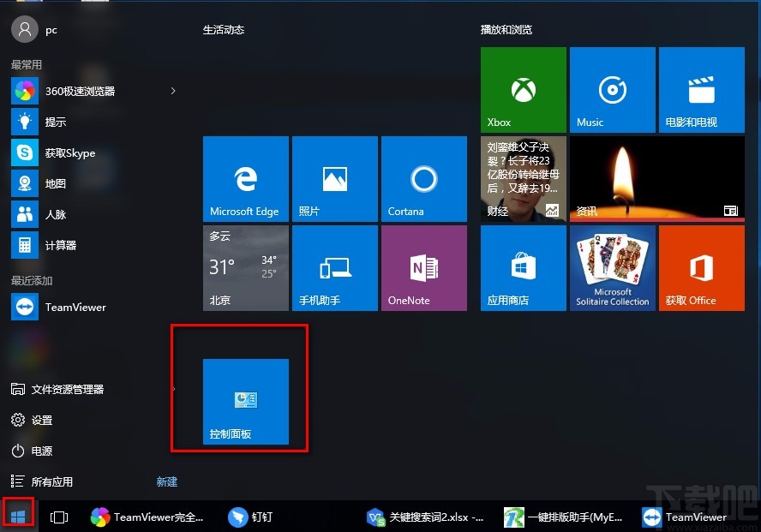This screenshot has height=532, width=761.
Task: Click the 新建 (New) link
Action: [x=166, y=481]
